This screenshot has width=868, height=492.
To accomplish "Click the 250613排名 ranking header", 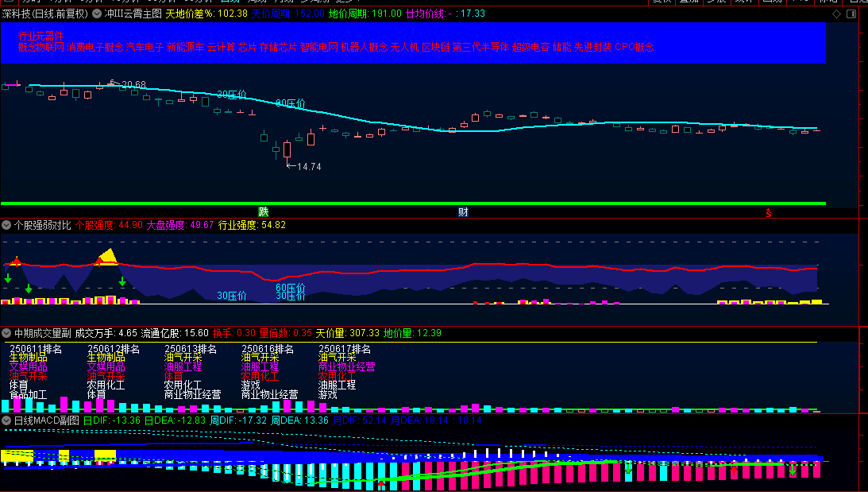I will point(191,349).
